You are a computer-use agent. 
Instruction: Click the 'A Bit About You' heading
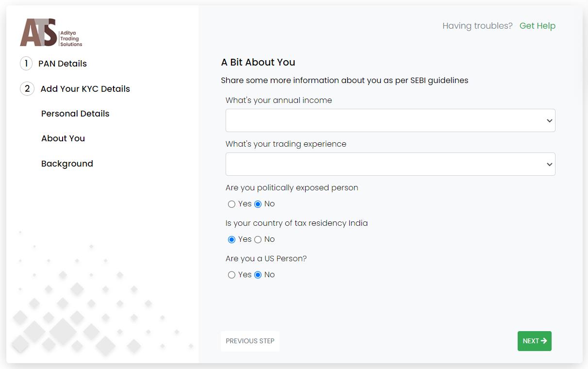[258, 62]
